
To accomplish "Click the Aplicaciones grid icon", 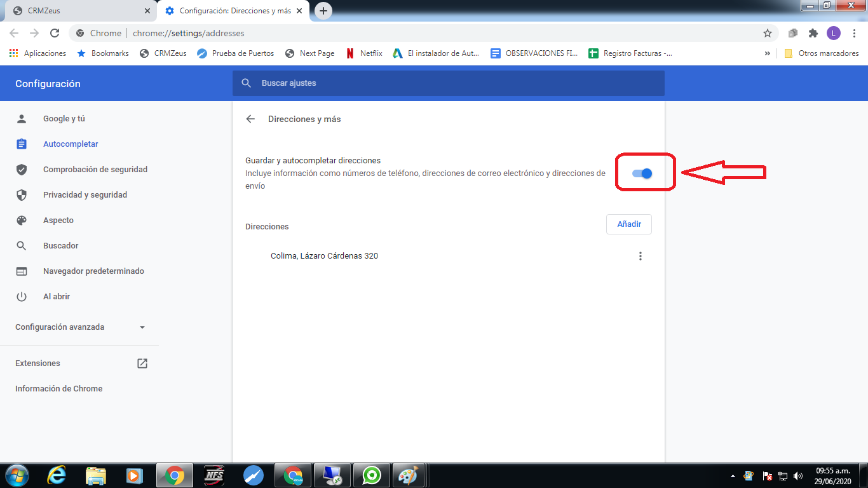I will point(14,53).
